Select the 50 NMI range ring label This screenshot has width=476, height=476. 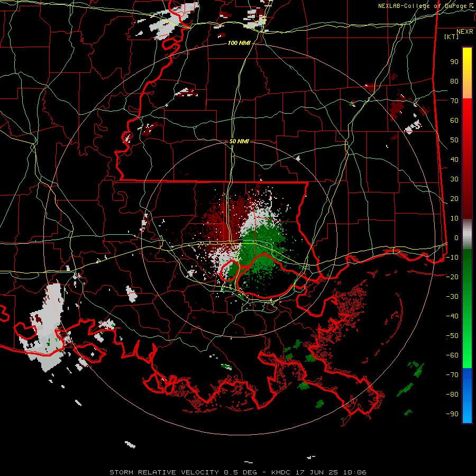point(239,141)
